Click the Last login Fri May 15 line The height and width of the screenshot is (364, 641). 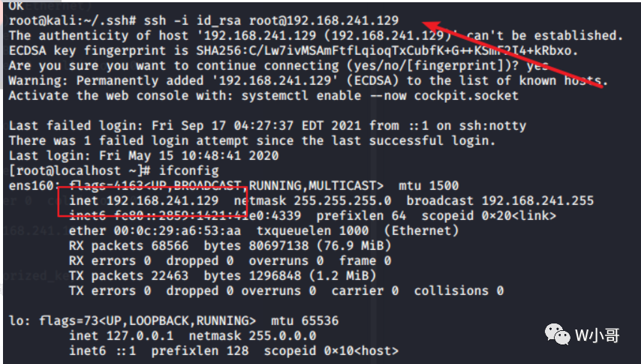(144, 156)
